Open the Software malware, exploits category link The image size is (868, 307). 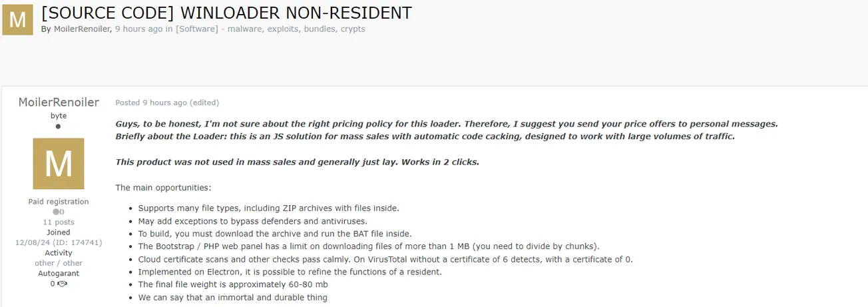click(x=270, y=29)
